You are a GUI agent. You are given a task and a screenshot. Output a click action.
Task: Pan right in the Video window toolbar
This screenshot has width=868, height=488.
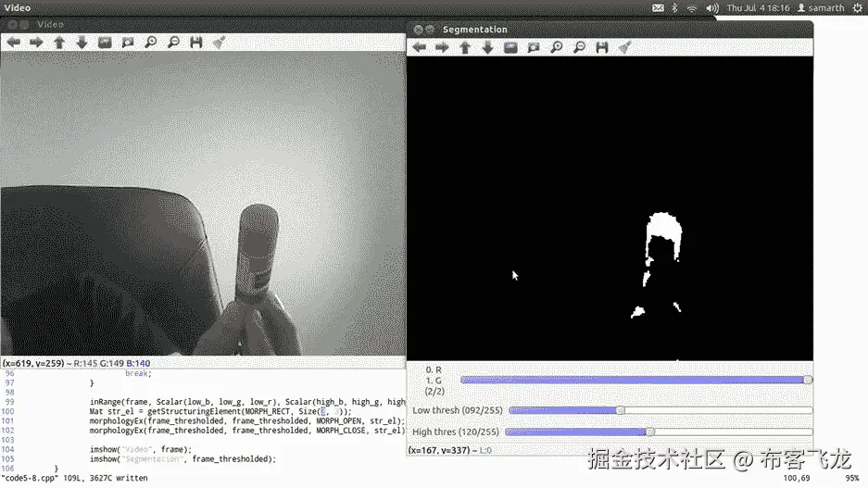[36, 42]
